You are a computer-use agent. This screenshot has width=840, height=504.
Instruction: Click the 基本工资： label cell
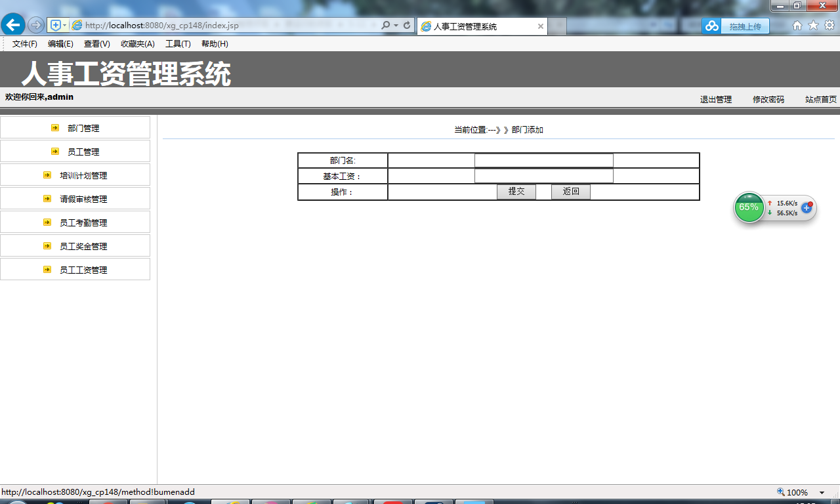[x=343, y=176]
